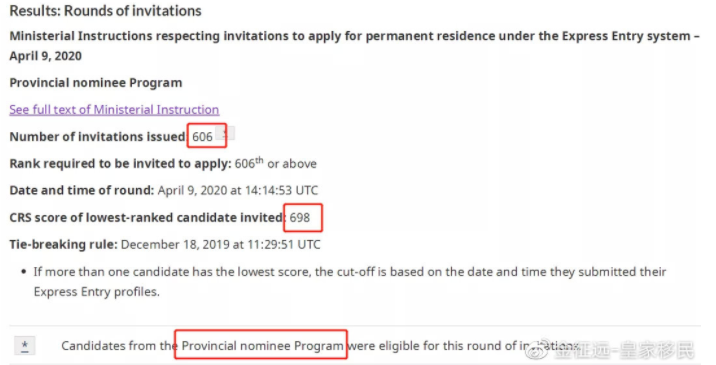Click the highlighted Provincial nominee Program in the footnote

coord(263,345)
